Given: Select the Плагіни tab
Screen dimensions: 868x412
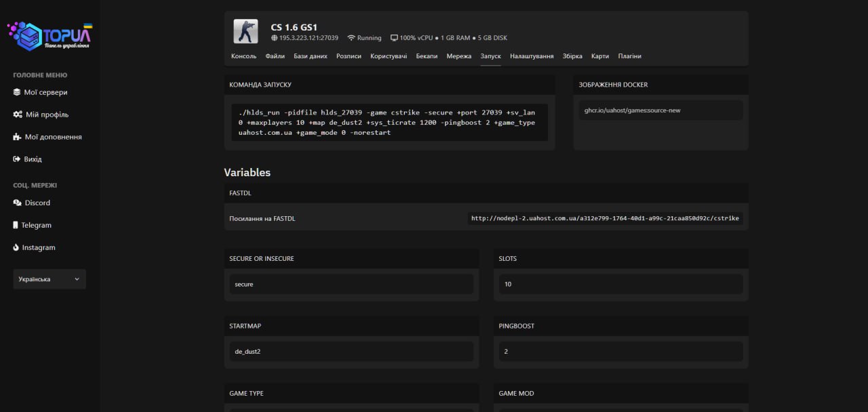Looking at the screenshot, I should point(629,56).
